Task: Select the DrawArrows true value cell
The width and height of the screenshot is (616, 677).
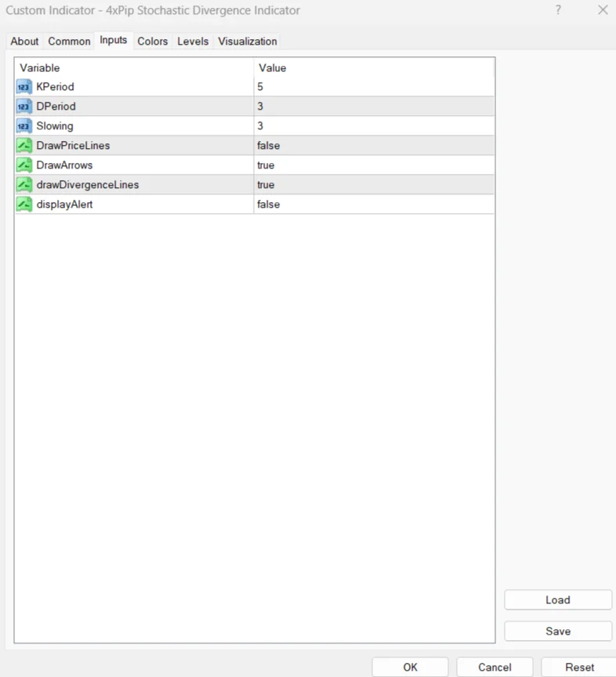Action: pyautogui.click(x=374, y=165)
